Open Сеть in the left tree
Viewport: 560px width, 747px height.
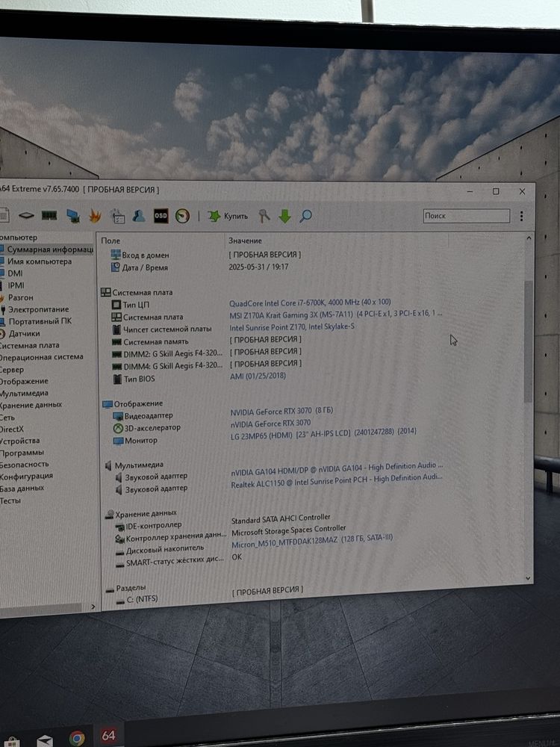click(7, 418)
